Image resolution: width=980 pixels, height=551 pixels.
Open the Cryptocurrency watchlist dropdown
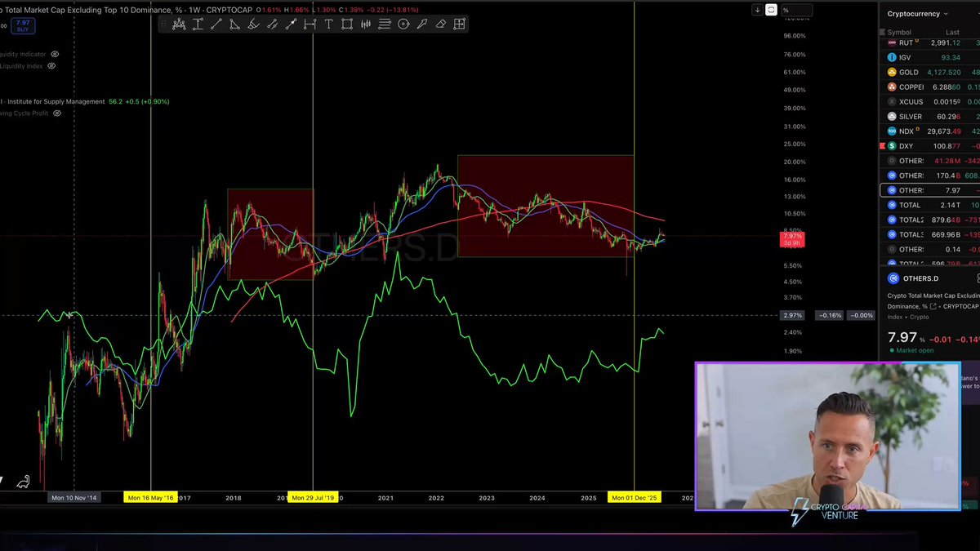(918, 14)
